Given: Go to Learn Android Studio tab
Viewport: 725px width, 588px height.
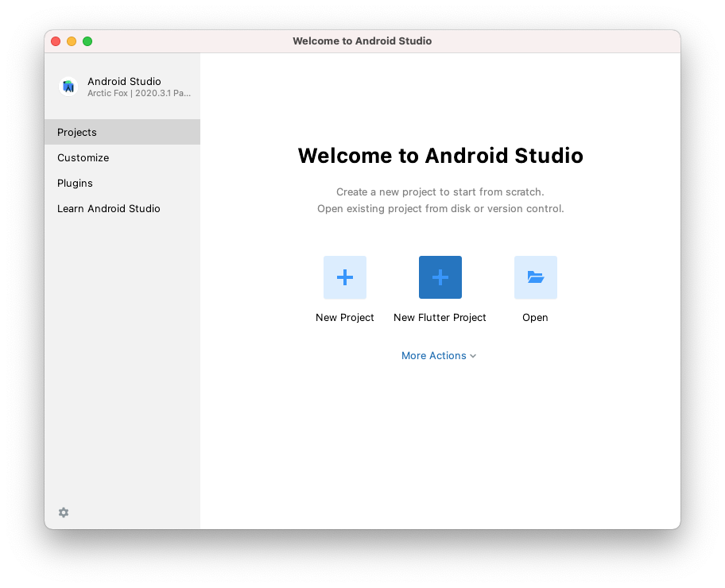Looking at the screenshot, I should tap(122, 208).
